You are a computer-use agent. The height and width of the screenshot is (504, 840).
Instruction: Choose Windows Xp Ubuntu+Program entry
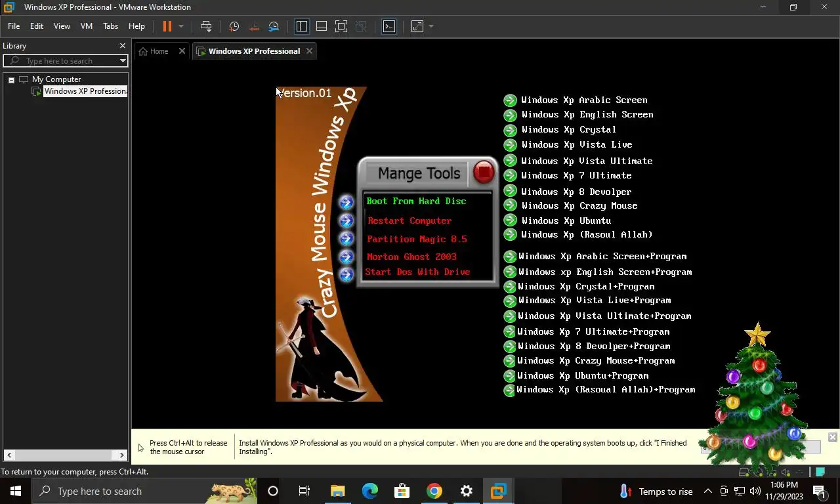[x=583, y=376]
